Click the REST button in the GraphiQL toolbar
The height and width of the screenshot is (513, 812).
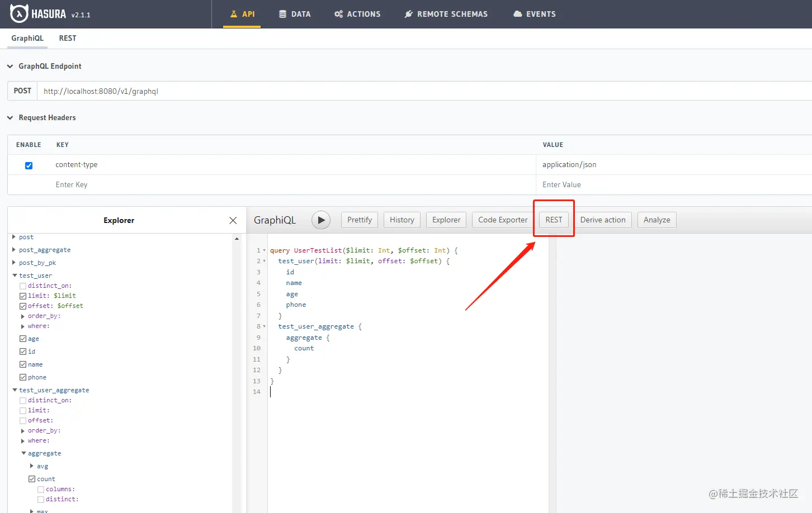(x=554, y=220)
